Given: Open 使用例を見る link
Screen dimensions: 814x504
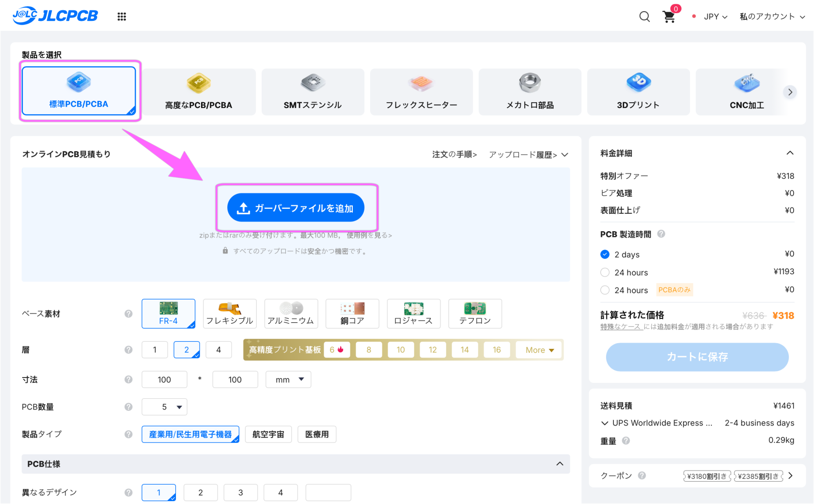Looking at the screenshot, I should 369,236.
